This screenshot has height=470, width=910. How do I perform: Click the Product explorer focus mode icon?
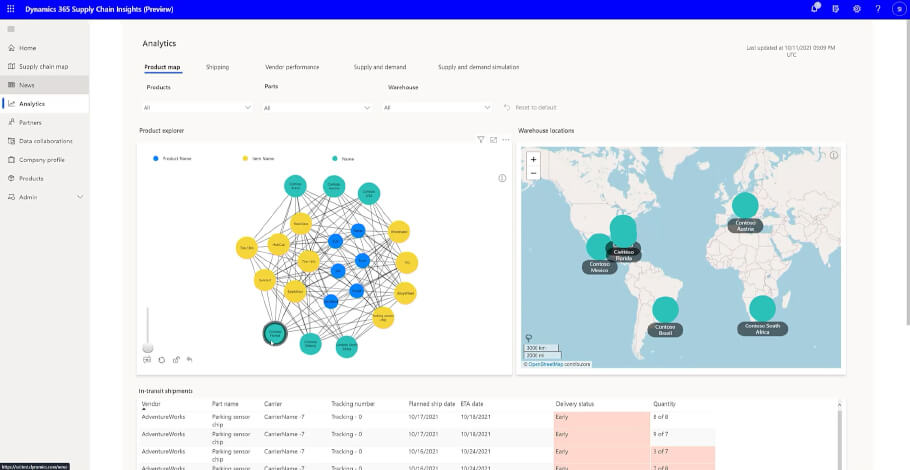click(493, 140)
